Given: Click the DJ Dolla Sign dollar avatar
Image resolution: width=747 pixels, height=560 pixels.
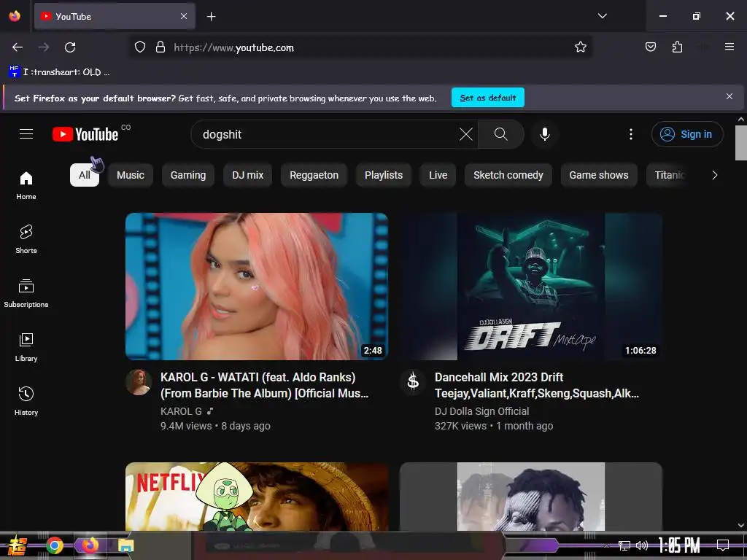Looking at the screenshot, I should point(413,382).
